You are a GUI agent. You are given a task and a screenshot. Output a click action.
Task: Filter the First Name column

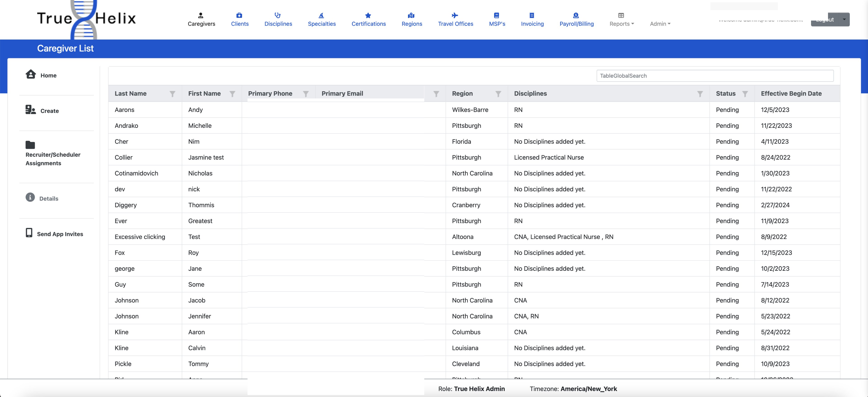(x=233, y=94)
